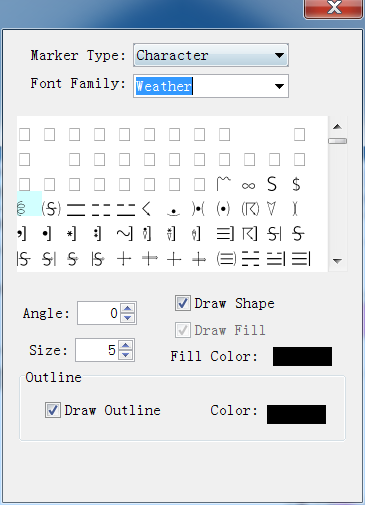
Task: Select the tilde with right bracket glyph
Action: (125, 234)
